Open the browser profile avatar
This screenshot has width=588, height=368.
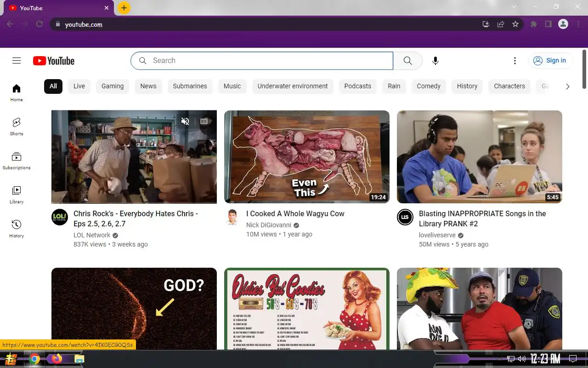point(563,24)
